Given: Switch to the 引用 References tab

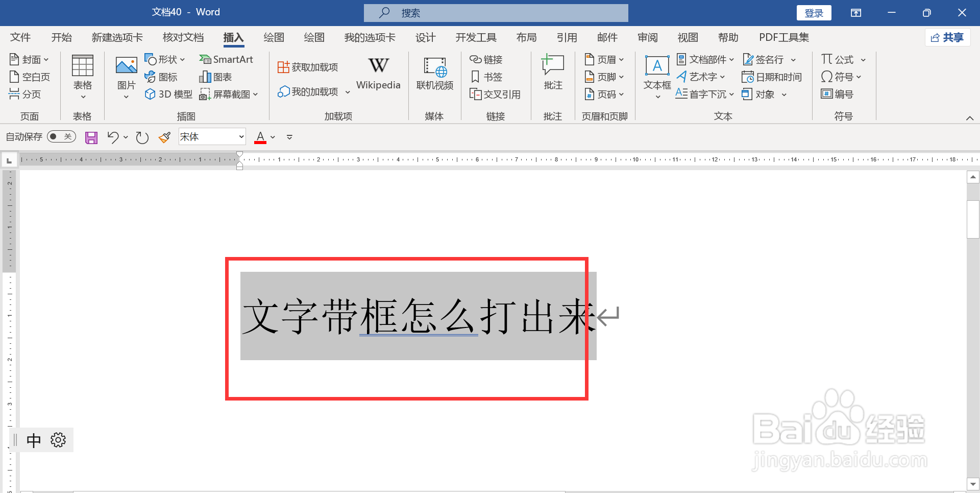Looking at the screenshot, I should coord(567,38).
